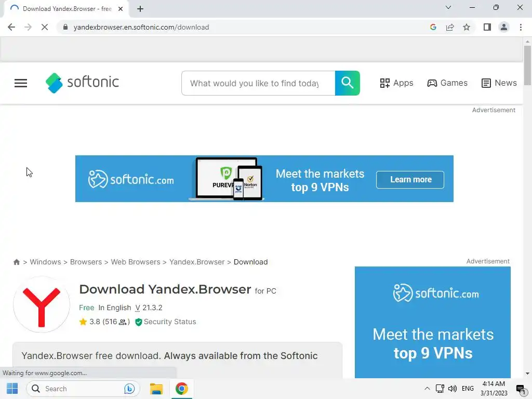Open File Explorer from the taskbar
Image resolution: width=532 pixels, height=399 pixels.
tap(156, 389)
